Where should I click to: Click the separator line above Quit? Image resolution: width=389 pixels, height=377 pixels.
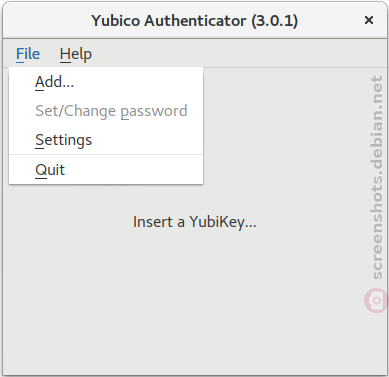click(x=106, y=155)
